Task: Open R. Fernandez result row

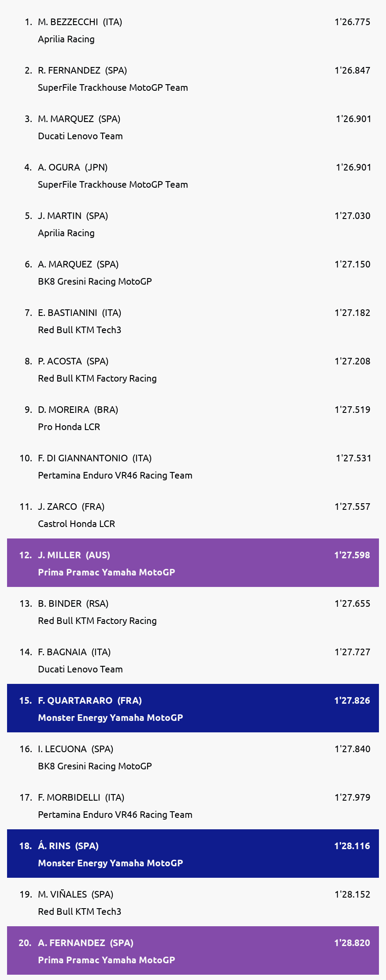Action: click(x=193, y=78)
